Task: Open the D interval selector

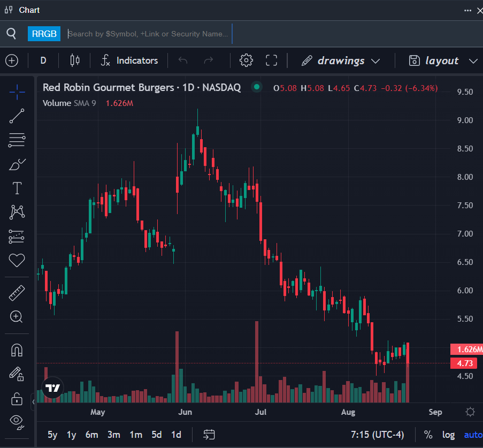Action: click(43, 60)
